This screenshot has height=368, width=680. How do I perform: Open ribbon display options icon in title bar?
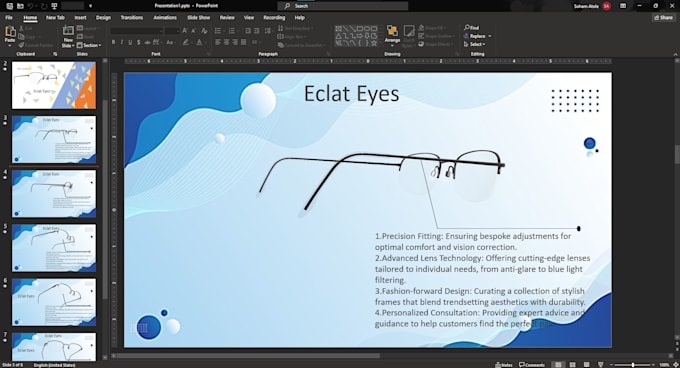(623, 6)
